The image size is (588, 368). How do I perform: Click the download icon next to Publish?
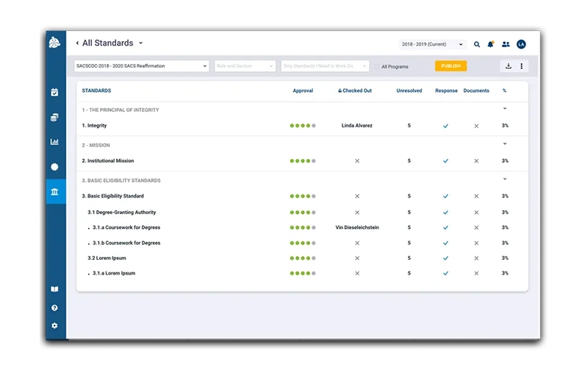(509, 66)
